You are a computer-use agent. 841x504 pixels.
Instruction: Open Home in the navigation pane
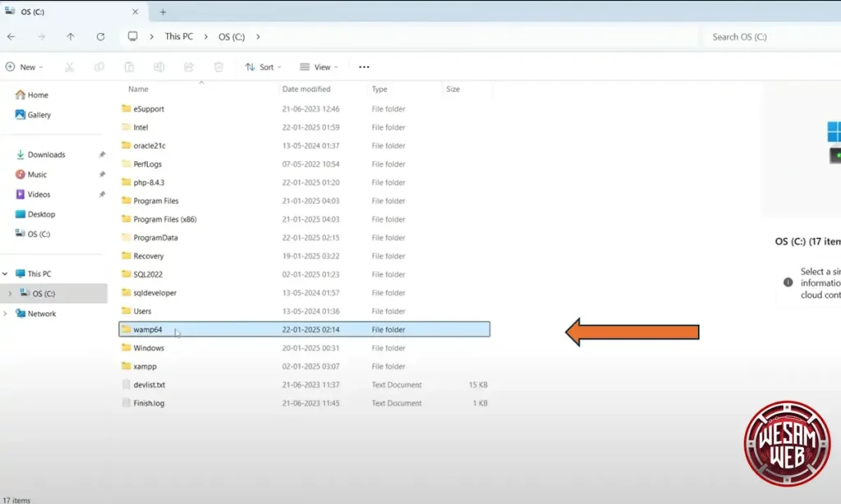tap(32, 95)
